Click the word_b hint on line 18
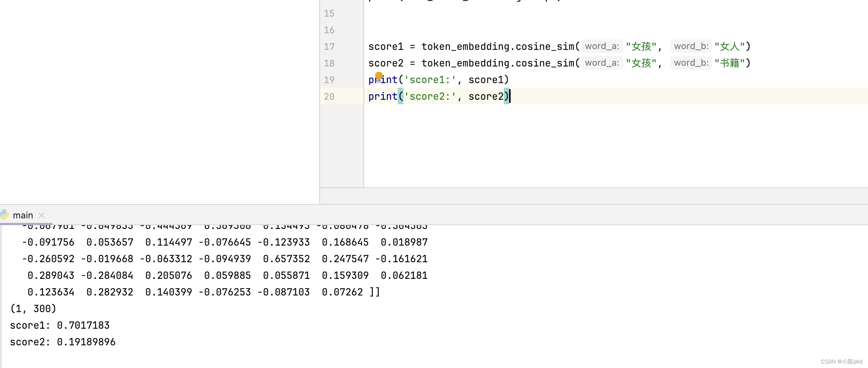The width and height of the screenshot is (868, 368). pyautogui.click(x=691, y=63)
